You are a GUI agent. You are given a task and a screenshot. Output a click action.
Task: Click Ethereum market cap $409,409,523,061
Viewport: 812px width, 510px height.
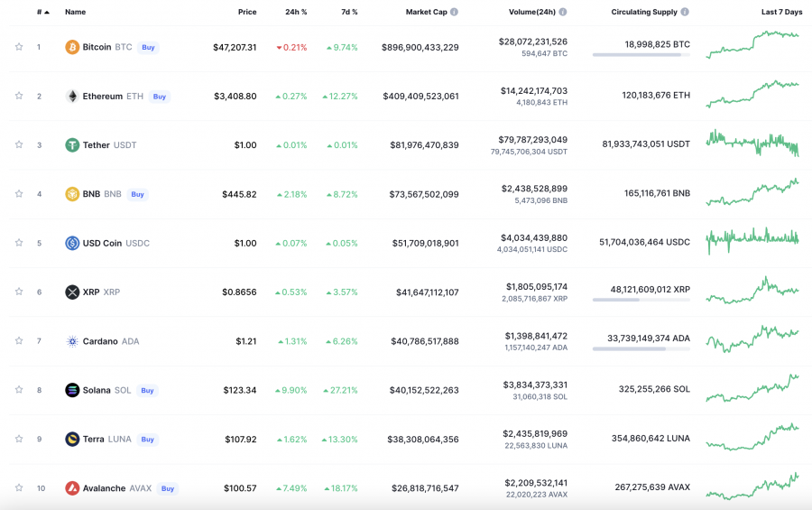(420, 97)
